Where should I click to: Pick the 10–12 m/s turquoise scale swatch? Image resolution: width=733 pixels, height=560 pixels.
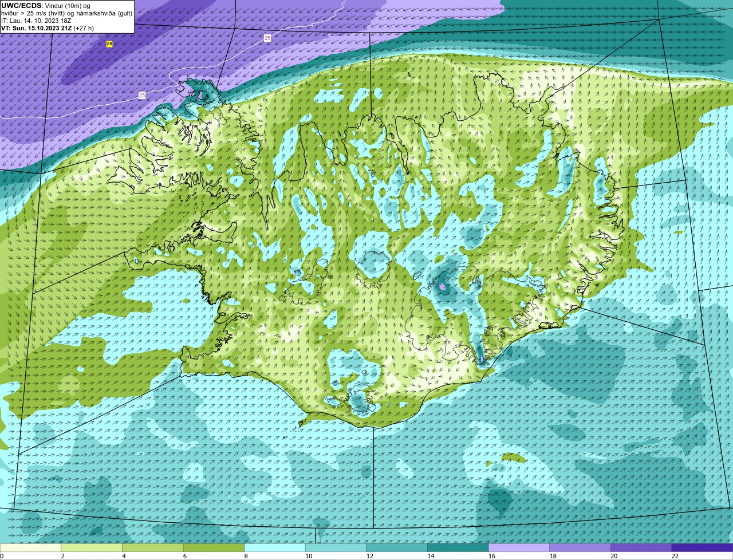tap(336, 547)
